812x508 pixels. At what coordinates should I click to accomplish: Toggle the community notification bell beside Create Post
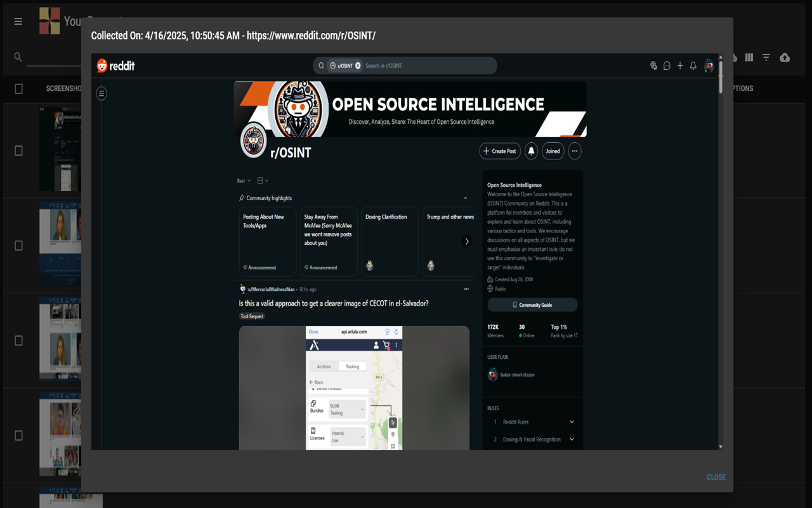pyautogui.click(x=532, y=151)
